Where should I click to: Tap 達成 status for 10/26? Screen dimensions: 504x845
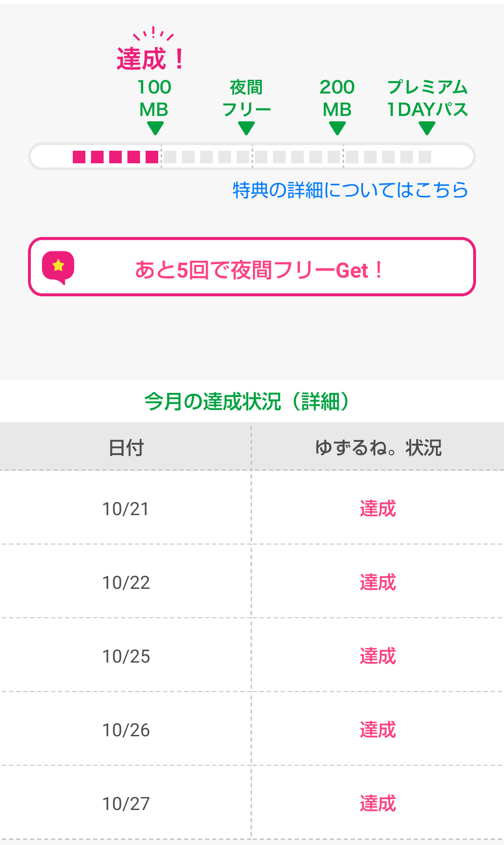point(378,730)
